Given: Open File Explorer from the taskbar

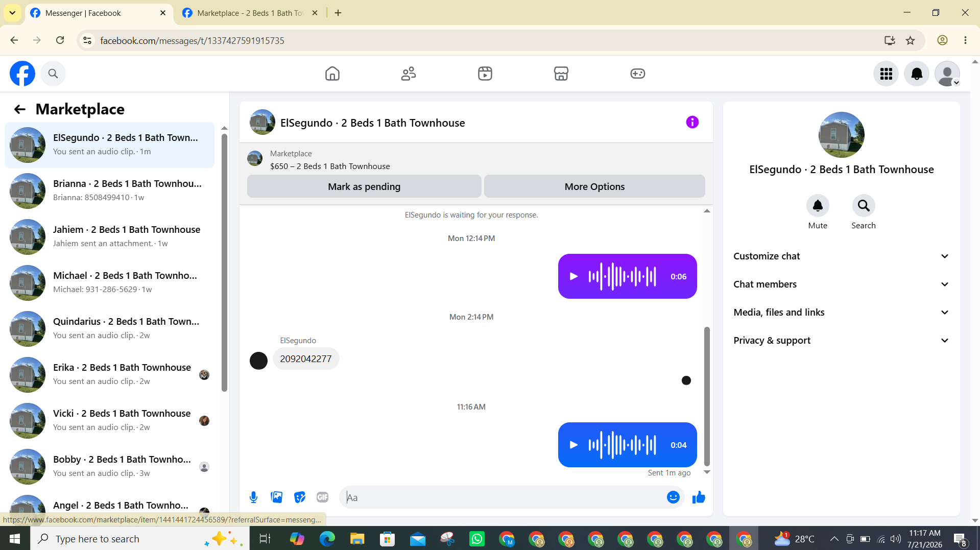Looking at the screenshot, I should coord(357,539).
